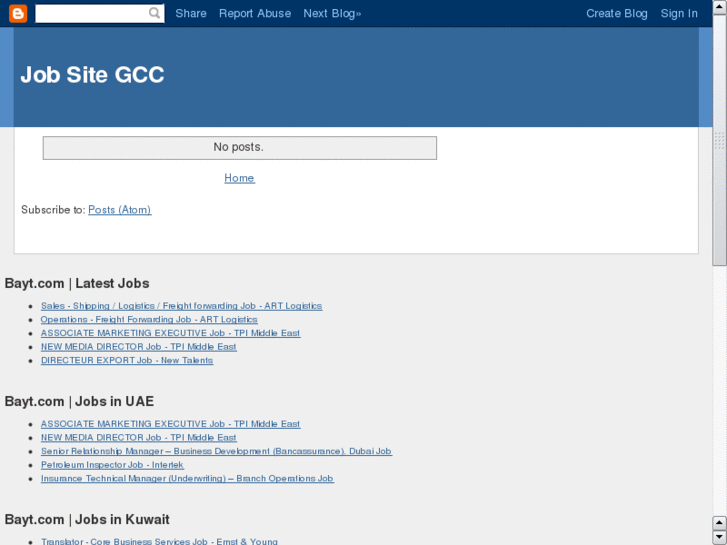Open Senior Relationship Manager Bancassurance Dubai job
This screenshot has height=545, width=727.
pyautogui.click(x=216, y=451)
